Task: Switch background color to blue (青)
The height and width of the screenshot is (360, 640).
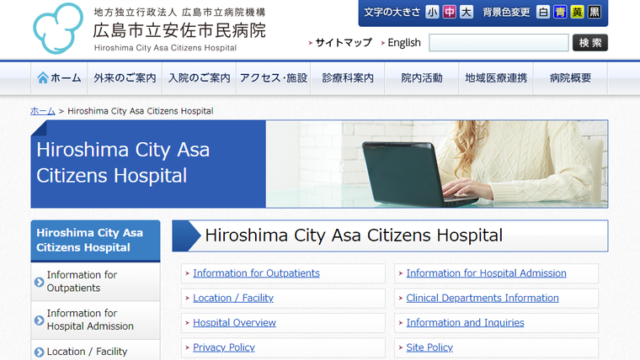Action: click(x=560, y=12)
